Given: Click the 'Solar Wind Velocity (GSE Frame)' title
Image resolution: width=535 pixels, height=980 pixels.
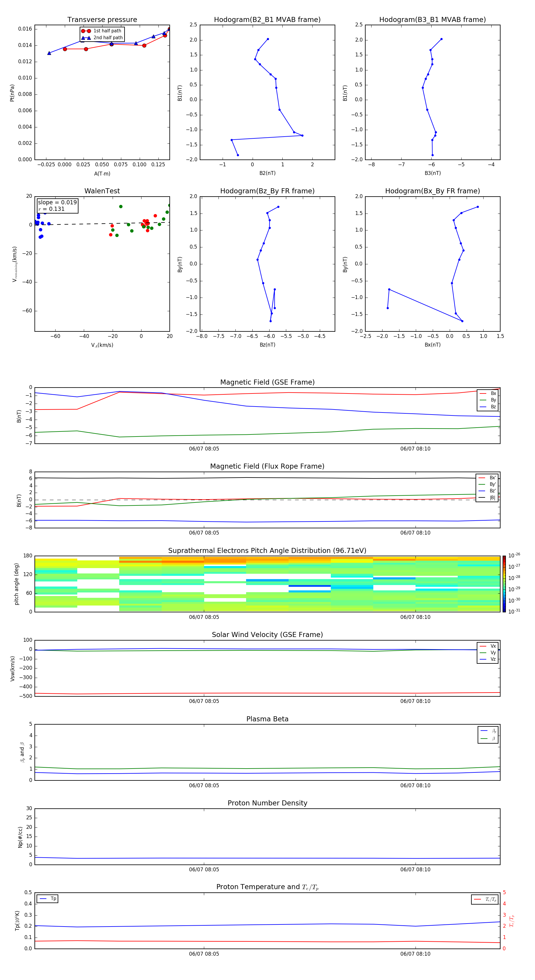Looking at the screenshot, I should 267,635.
